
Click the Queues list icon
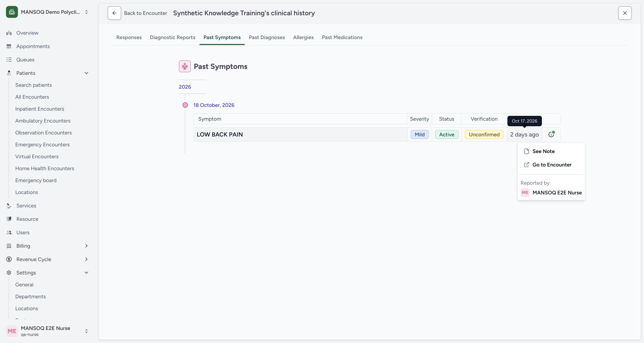pyautogui.click(x=9, y=60)
